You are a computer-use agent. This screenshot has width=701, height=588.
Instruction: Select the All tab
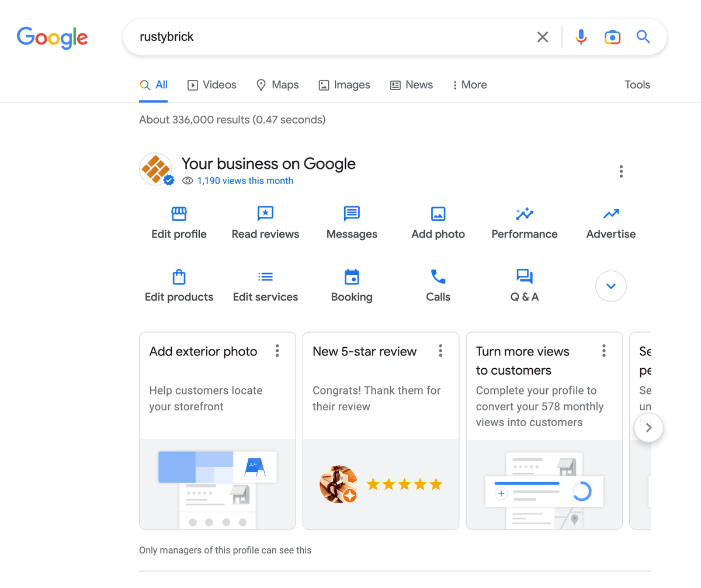(154, 85)
